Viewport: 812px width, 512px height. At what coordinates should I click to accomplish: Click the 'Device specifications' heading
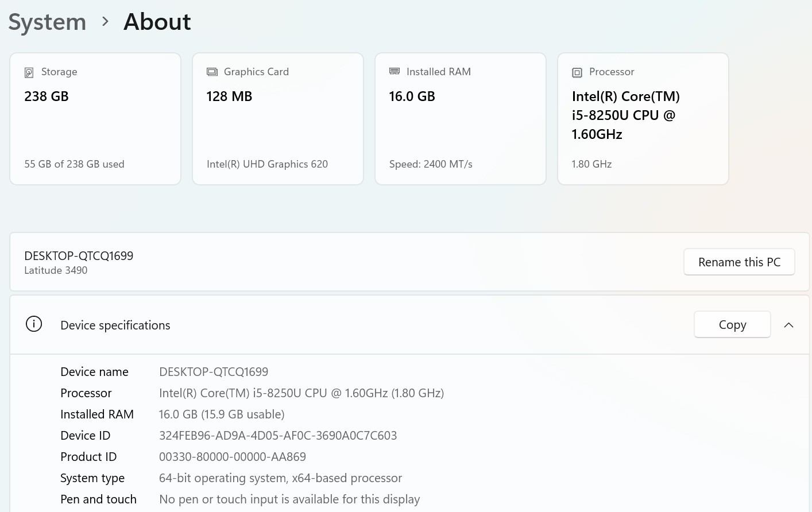[115, 325]
